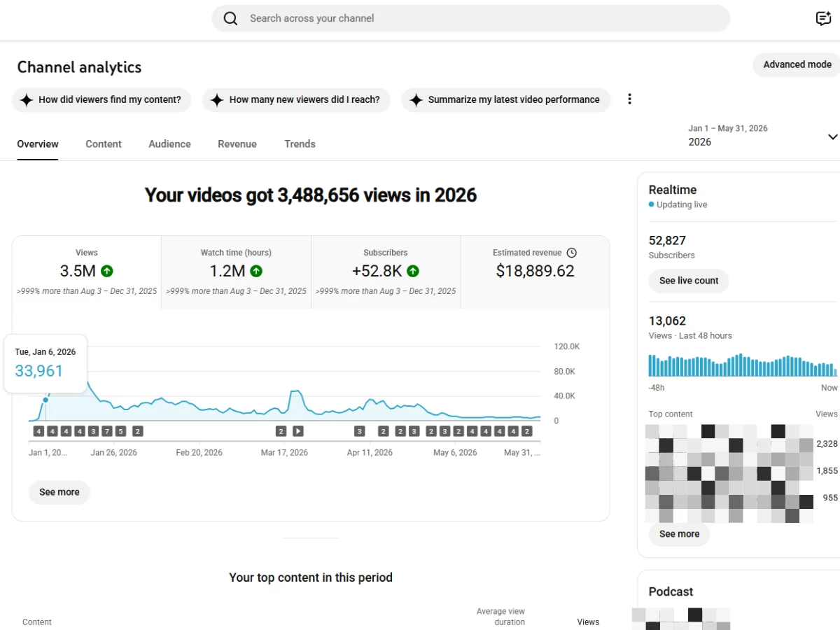Click the Realtime 48-hour bar chart
The width and height of the screenshot is (840, 630).
(743, 365)
